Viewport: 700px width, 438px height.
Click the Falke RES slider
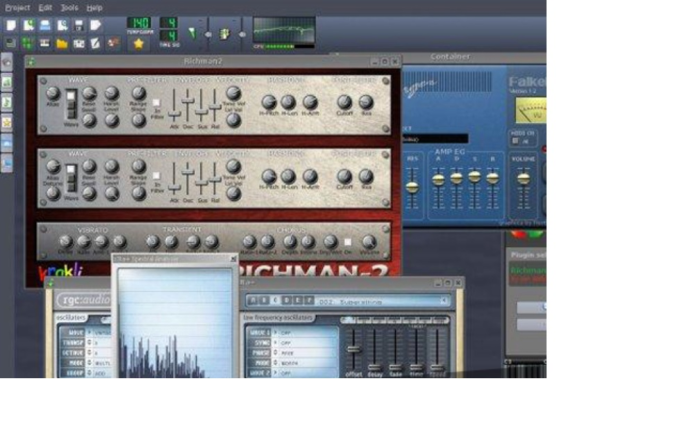[x=412, y=188]
